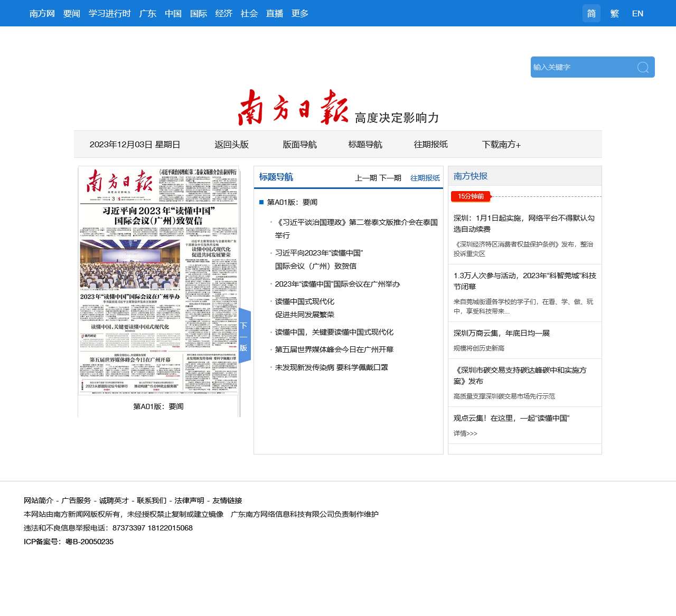
Task: Open the 深圳万商云集 news flash item
Action: coord(501,333)
